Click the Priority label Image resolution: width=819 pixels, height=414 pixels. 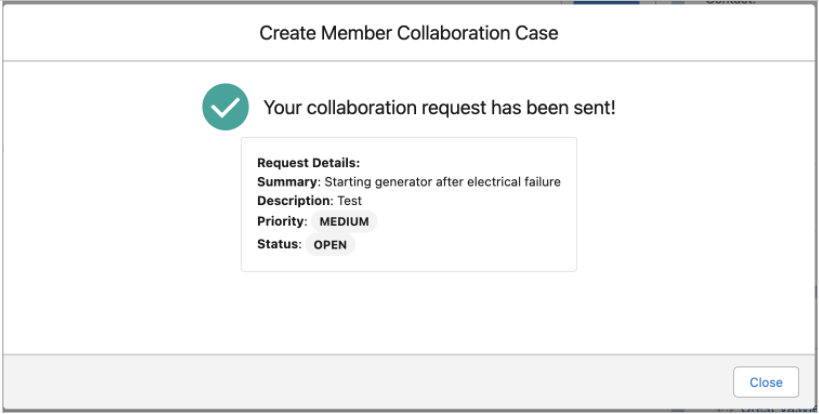coord(281,221)
